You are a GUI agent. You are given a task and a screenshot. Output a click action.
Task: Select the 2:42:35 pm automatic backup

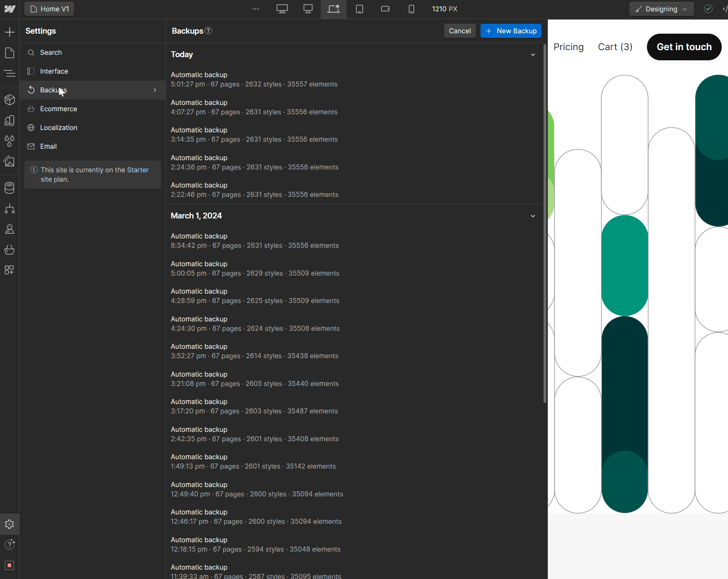[x=354, y=434]
